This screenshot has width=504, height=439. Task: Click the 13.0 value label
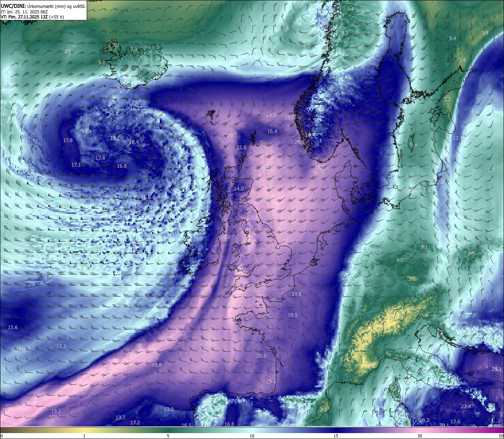click(x=169, y=409)
